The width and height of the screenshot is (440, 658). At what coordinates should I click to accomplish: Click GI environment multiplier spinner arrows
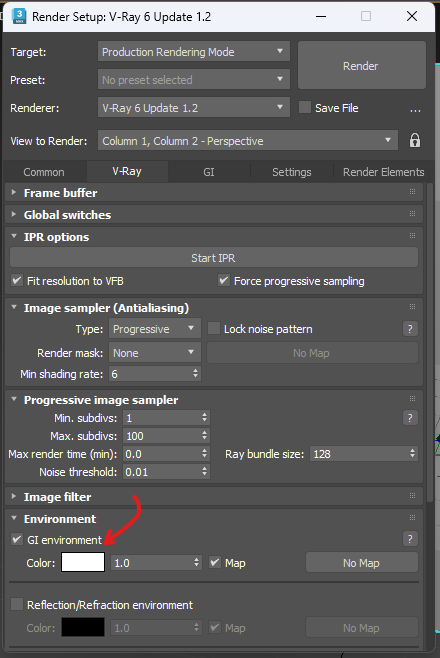[x=196, y=562]
